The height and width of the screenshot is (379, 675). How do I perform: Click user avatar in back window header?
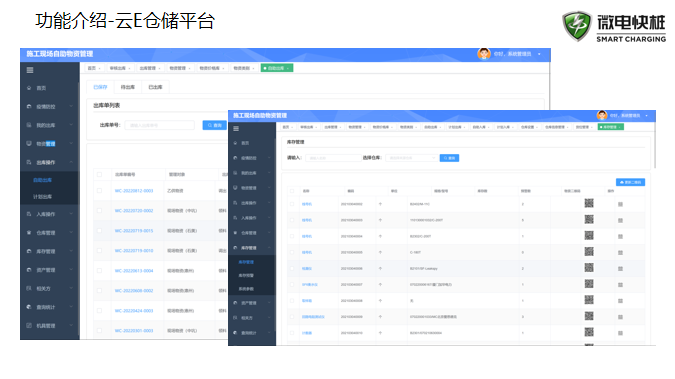coord(484,54)
